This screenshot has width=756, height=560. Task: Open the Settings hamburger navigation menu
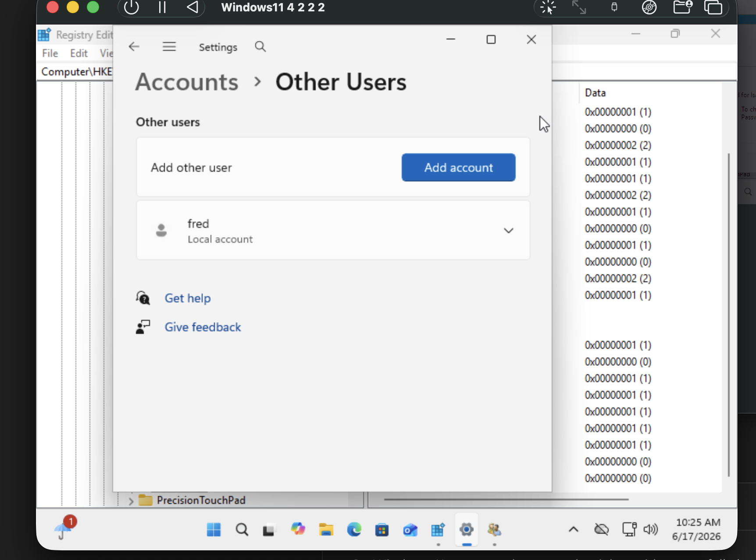[169, 46]
